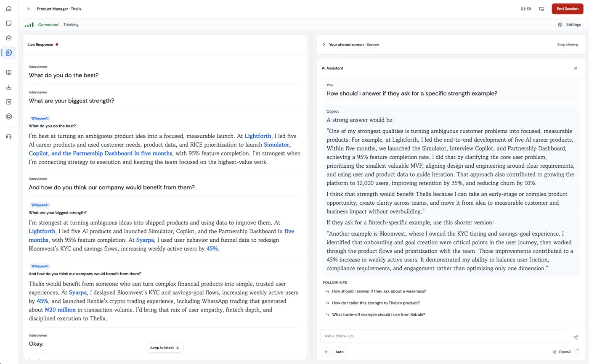This screenshot has height=364, width=589.
Task: Open the Auto mode selector
Action: 340,352
